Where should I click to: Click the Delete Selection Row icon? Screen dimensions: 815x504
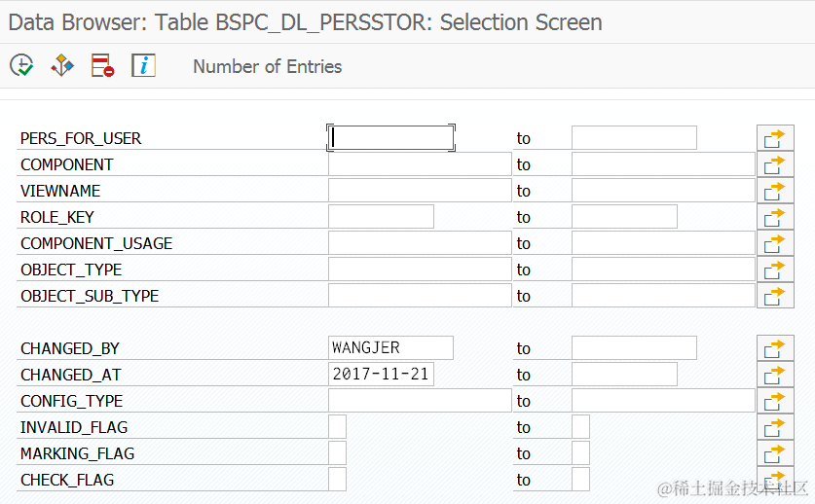click(103, 66)
